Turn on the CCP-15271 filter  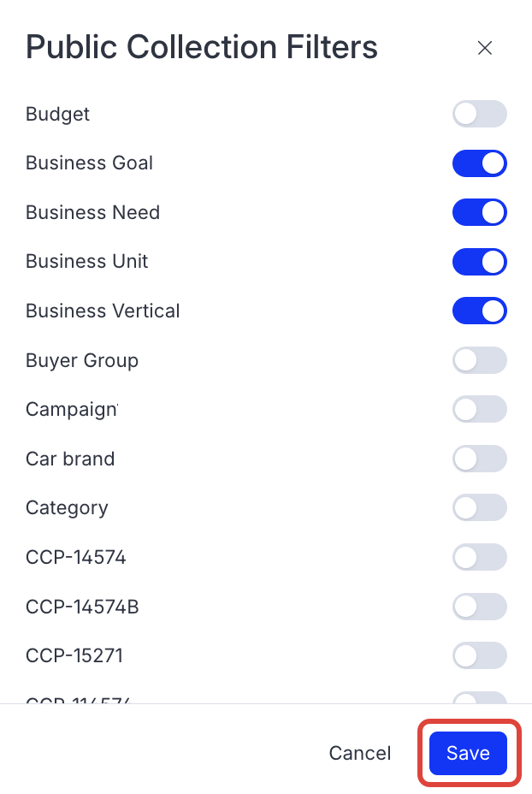click(x=479, y=656)
